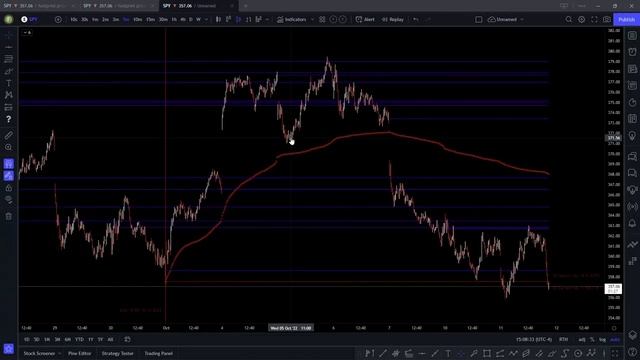
Task: Expand the Unnamed layout dropdown arrow
Action: (522, 19)
